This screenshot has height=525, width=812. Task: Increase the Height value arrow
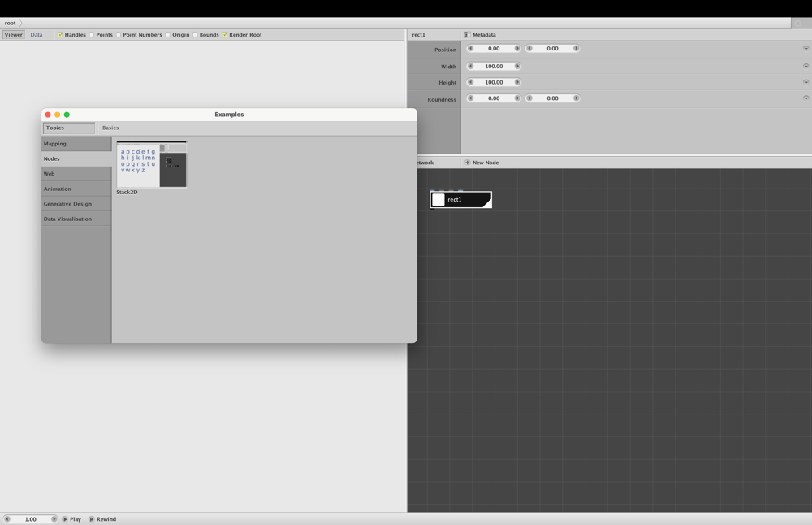coord(516,82)
